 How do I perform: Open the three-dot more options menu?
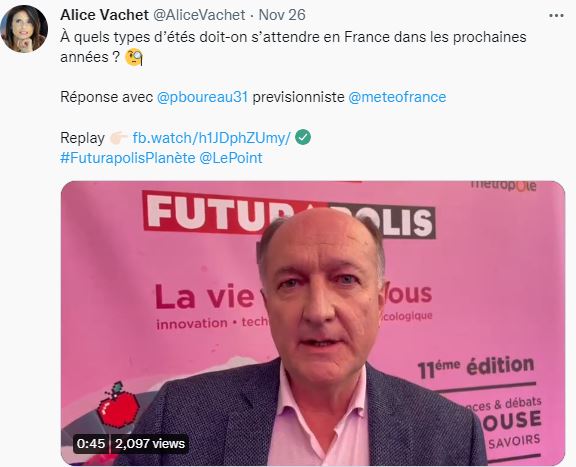556,15
